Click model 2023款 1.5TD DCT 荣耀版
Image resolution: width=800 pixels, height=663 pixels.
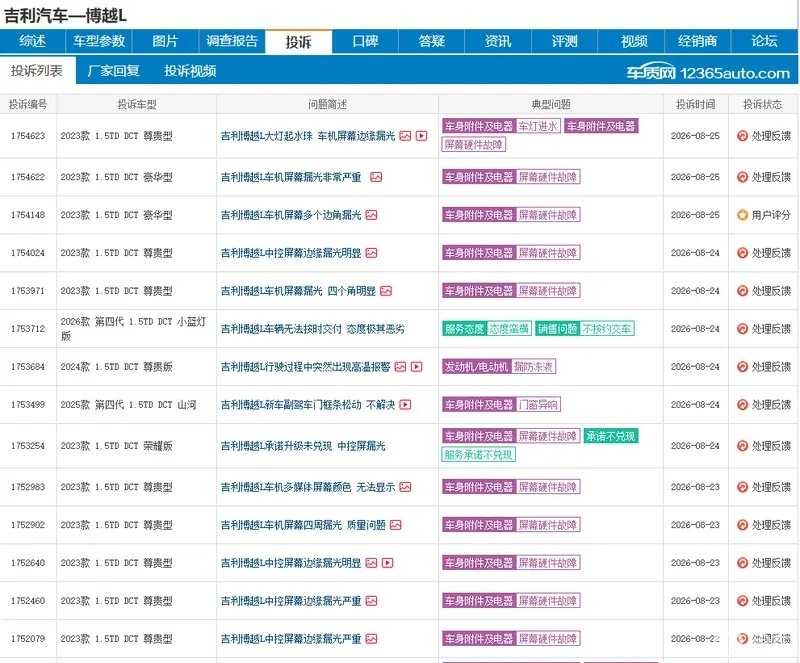point(116,446)
